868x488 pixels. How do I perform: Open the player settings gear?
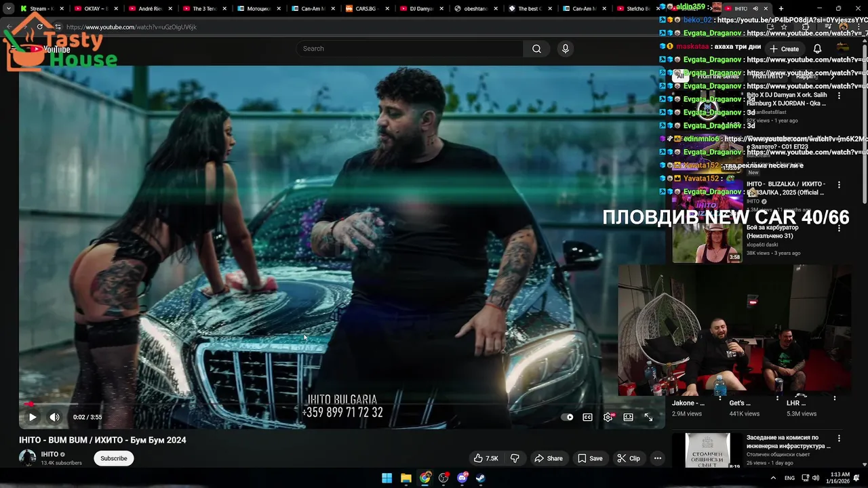608,417
